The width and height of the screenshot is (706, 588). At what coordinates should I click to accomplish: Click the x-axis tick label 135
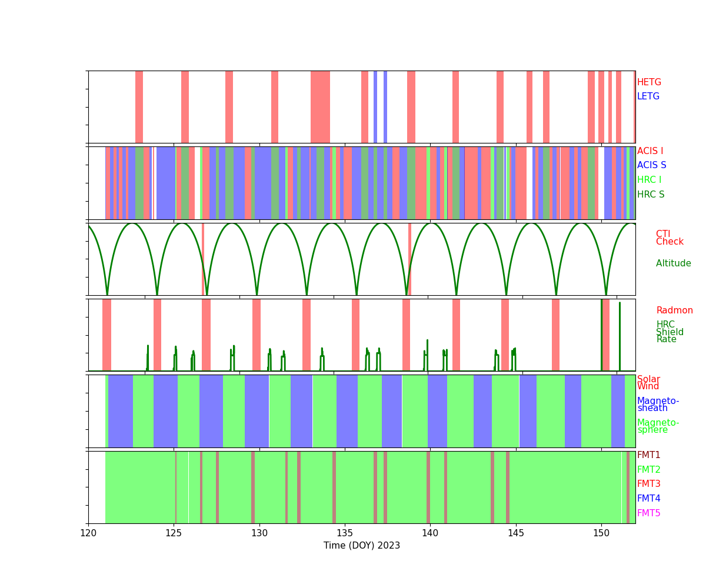pyautogui.click(x=344, y=533)
